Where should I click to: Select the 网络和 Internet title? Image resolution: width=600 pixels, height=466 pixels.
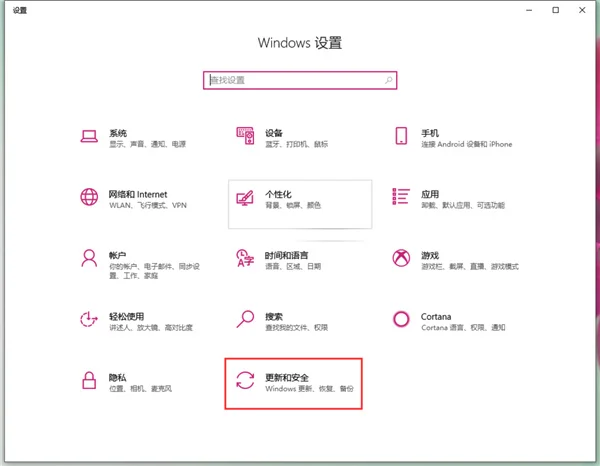click(x=138, y=194)
